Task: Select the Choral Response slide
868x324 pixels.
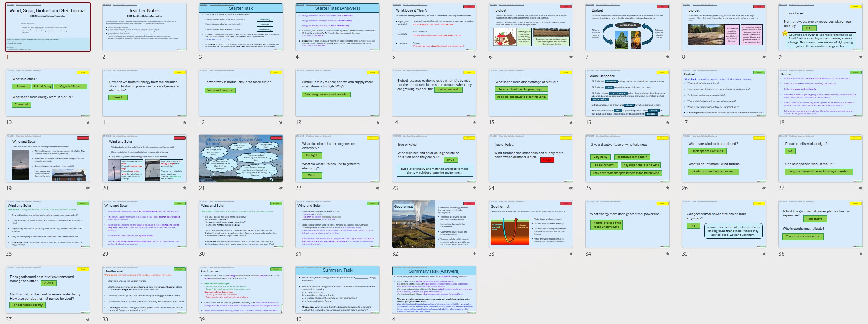Action: 627,93
